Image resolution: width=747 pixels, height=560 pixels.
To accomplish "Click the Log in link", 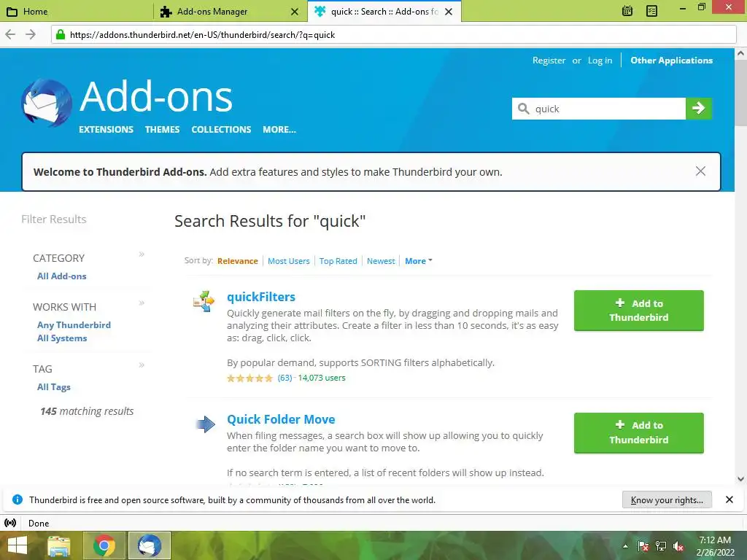I will point(600,61).
